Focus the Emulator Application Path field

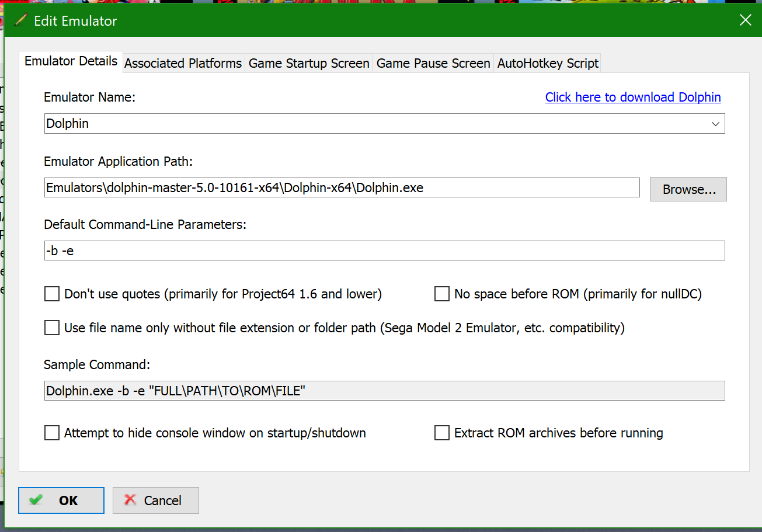[342, 188]
